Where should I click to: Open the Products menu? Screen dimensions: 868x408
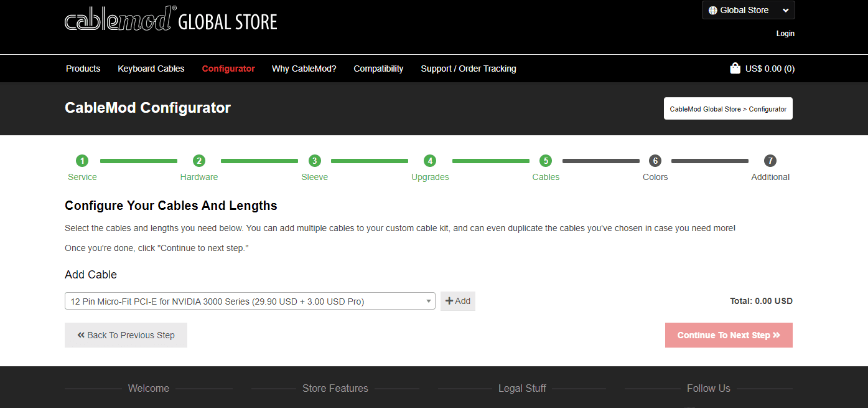[83, 69]
